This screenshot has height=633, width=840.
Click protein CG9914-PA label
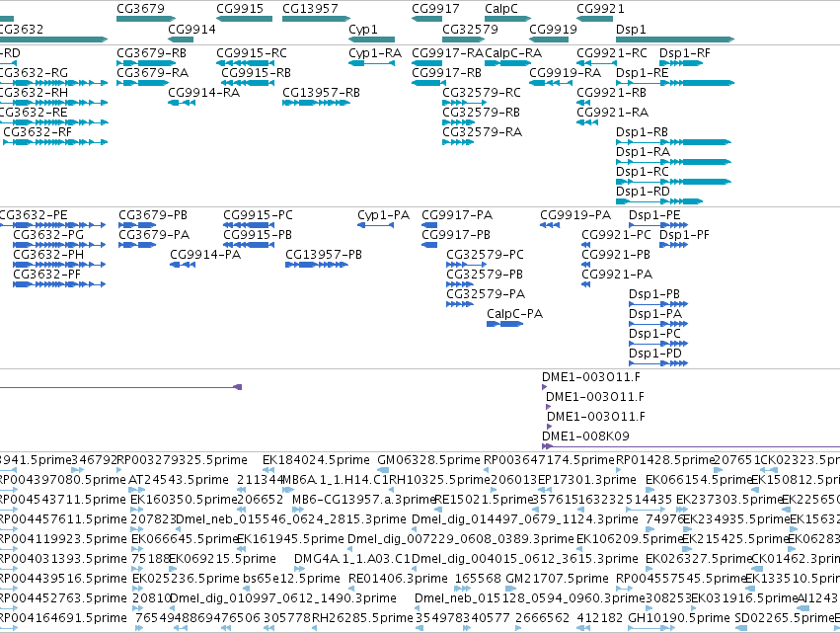tap(205, 255)
